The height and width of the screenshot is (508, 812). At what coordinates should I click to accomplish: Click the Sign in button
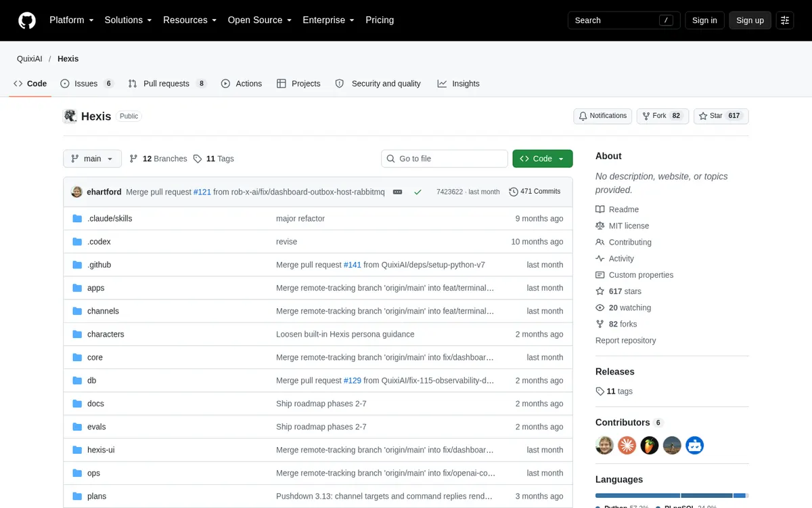pyautogui.click(x=704, y=20)
